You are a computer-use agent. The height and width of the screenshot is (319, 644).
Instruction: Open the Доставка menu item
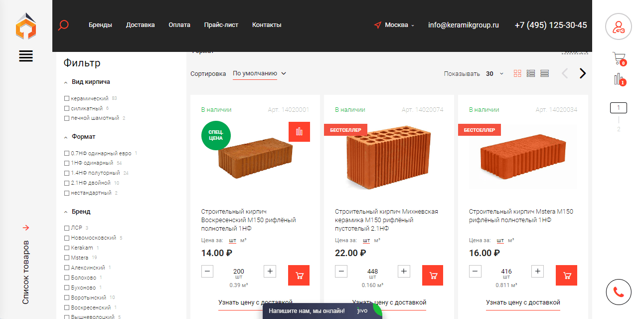pyautogui.click(x=141, y=25)
